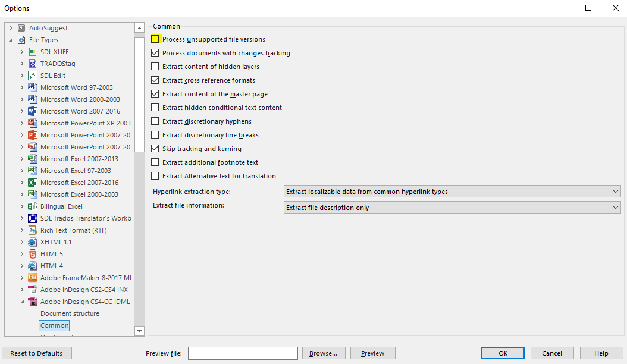
Task: Click the SDL Trados Translator's Workbench icon
Action: tap(33, 218)
